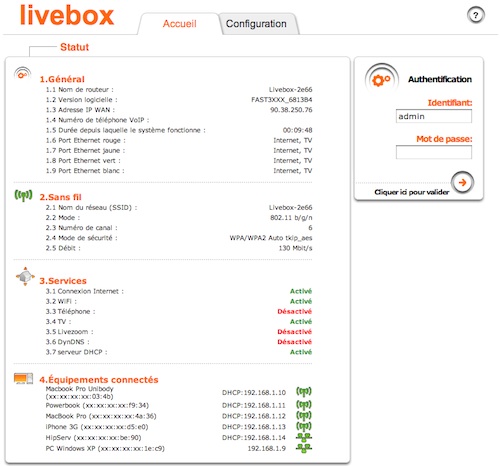Select the 2.Sans fil heading
Image resolution: width=500 pixels, height=466 pixels.
(60, 197)
